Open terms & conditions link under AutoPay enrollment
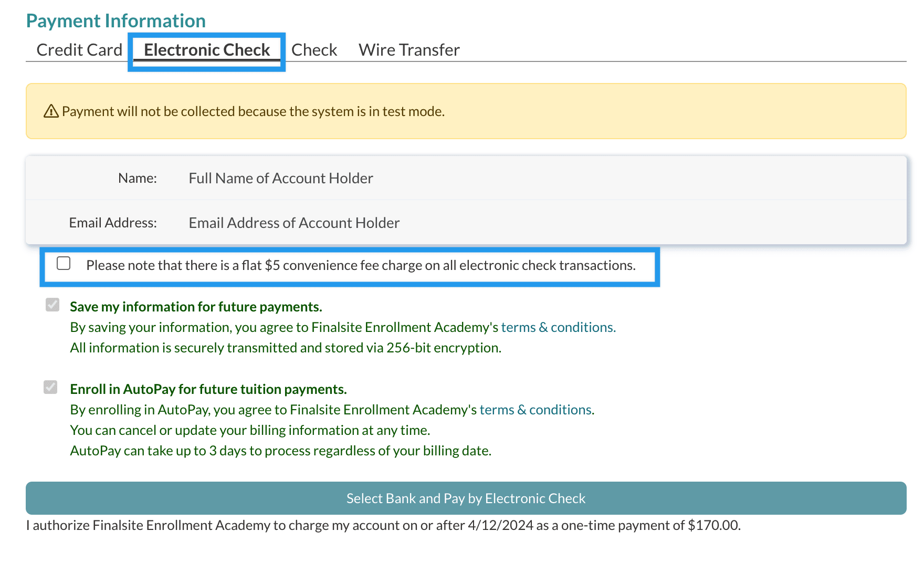 click(x=535, y=410)
